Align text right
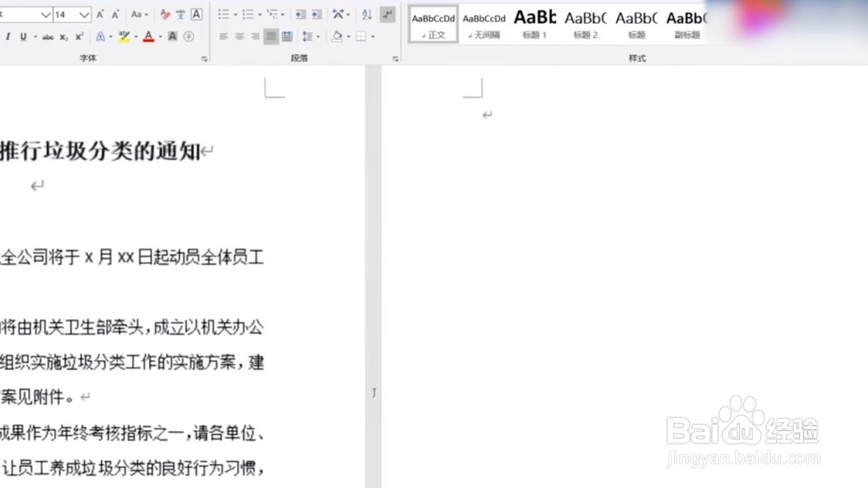868x488 pixels. 255,37
